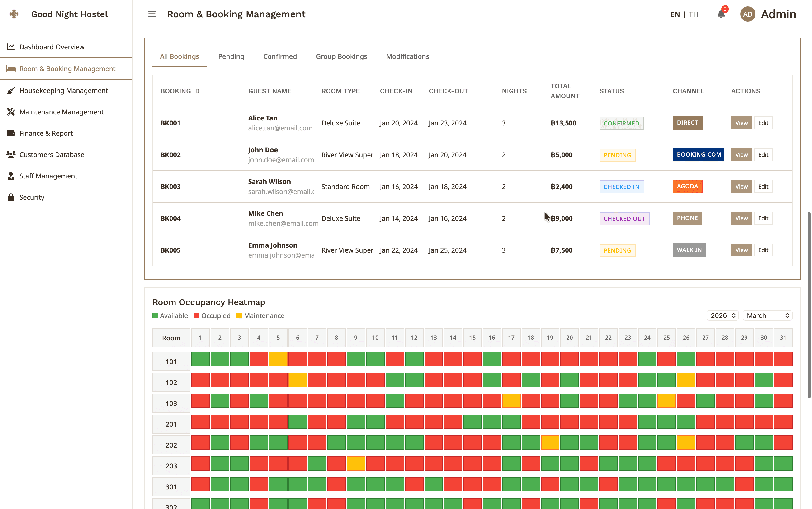The height and width of the screenshot is (509, 812).
Task: Open Dashboard Overview chart icon
Action: point(11,47)
